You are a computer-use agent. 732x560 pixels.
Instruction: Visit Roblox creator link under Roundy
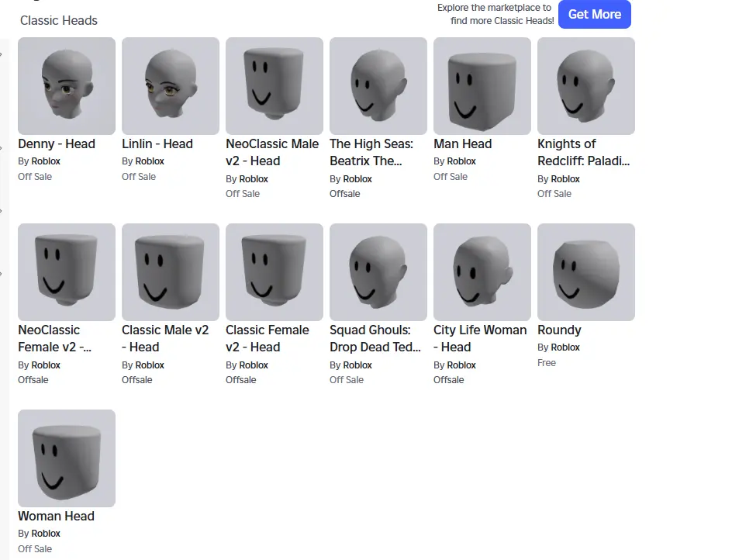(x=565, y=347)
